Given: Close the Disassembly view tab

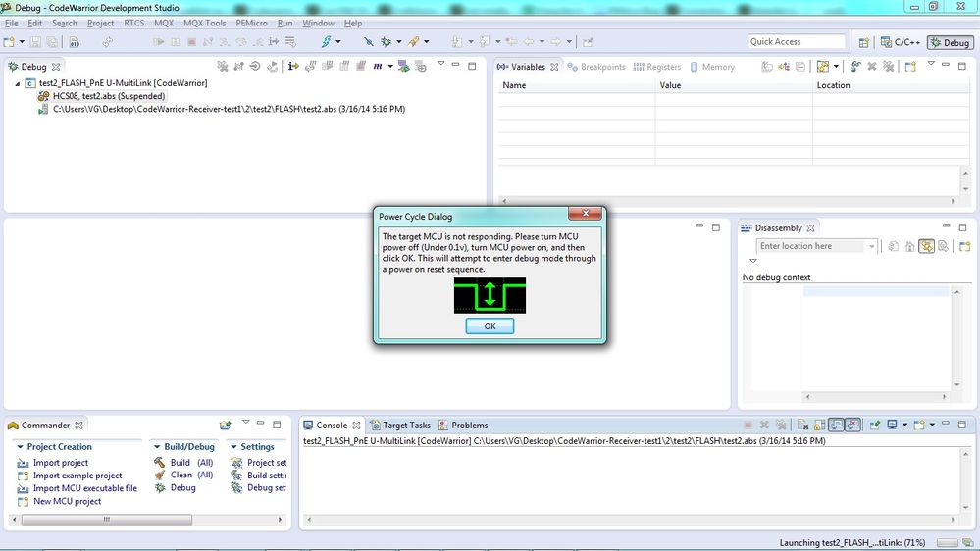Looking at the screenshot, I should tap(810, 228).
